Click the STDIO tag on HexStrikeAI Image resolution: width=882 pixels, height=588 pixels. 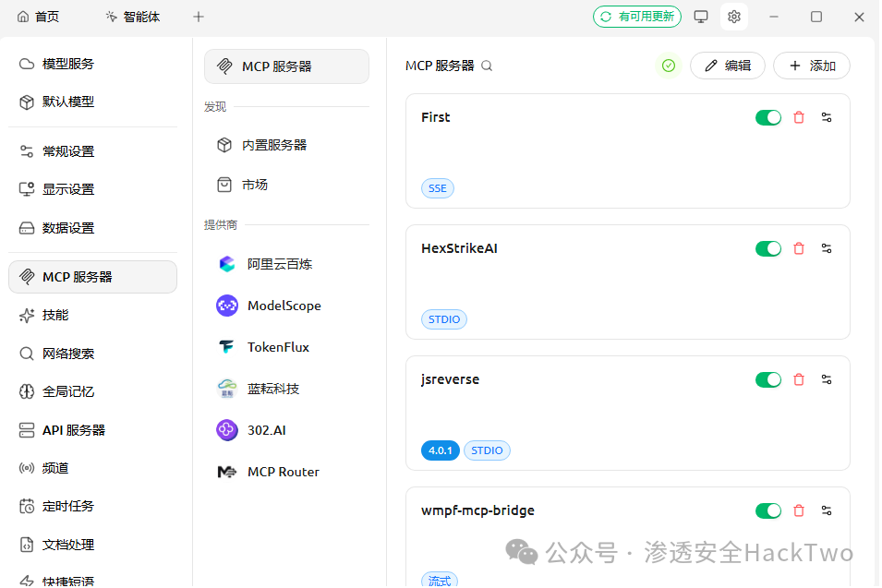click(x=444, y=319)
